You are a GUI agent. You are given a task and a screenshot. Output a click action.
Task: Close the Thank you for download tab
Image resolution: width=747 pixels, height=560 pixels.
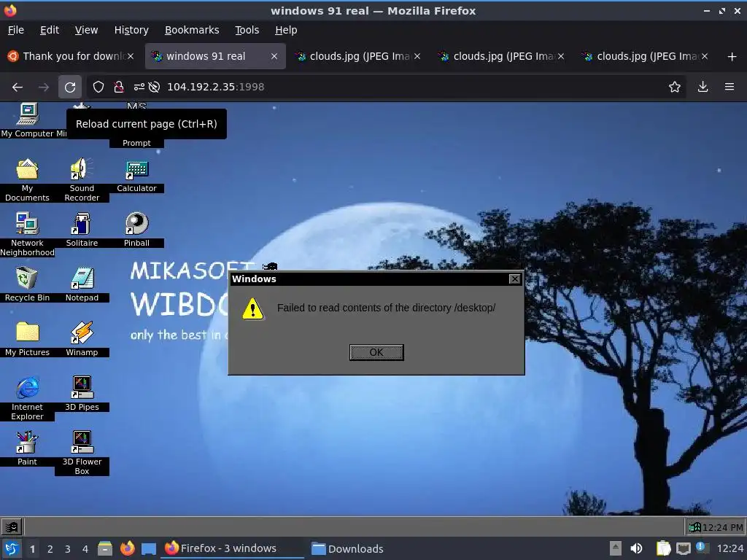pos(131,56)
